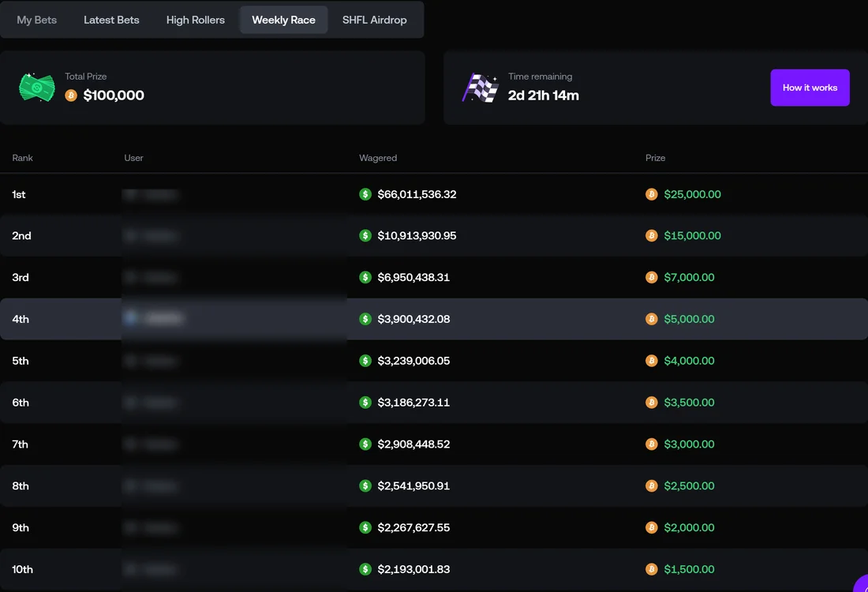868x592 pixels.
Task: Click the $3,900,432.08 wagered amount
Action: click(x=413, y=319)
